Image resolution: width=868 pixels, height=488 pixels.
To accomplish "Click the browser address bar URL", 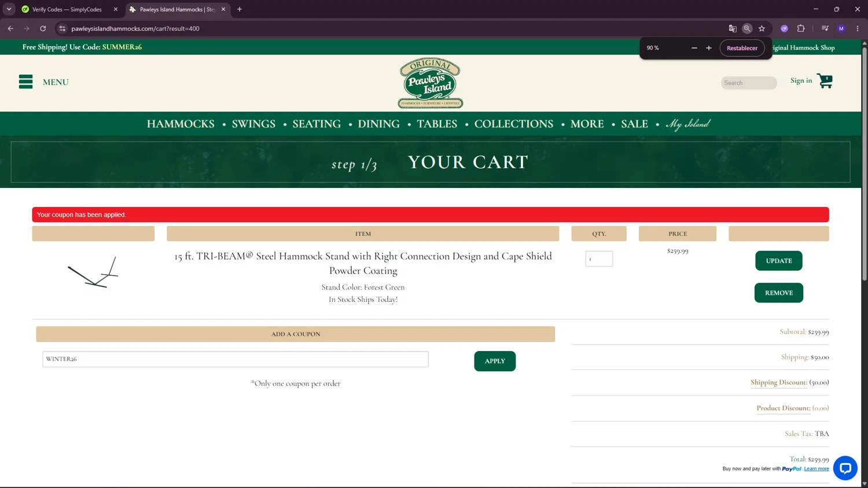I will (x=135, y=28).
